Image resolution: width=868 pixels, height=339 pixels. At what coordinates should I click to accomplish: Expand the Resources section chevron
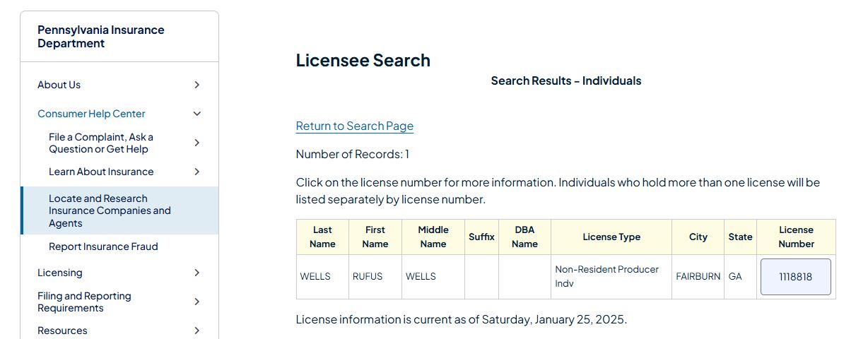click(x=197, y=331)
